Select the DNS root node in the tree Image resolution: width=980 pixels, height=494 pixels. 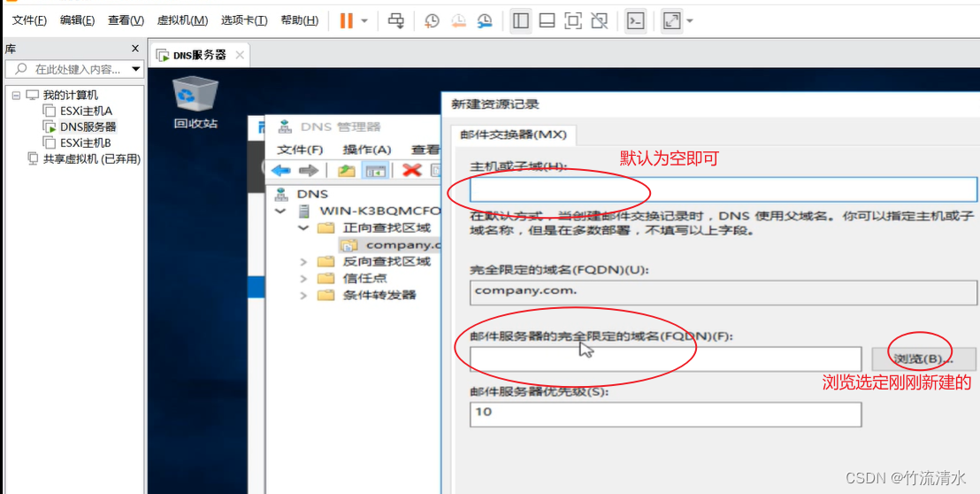click(x=312, y=195)
